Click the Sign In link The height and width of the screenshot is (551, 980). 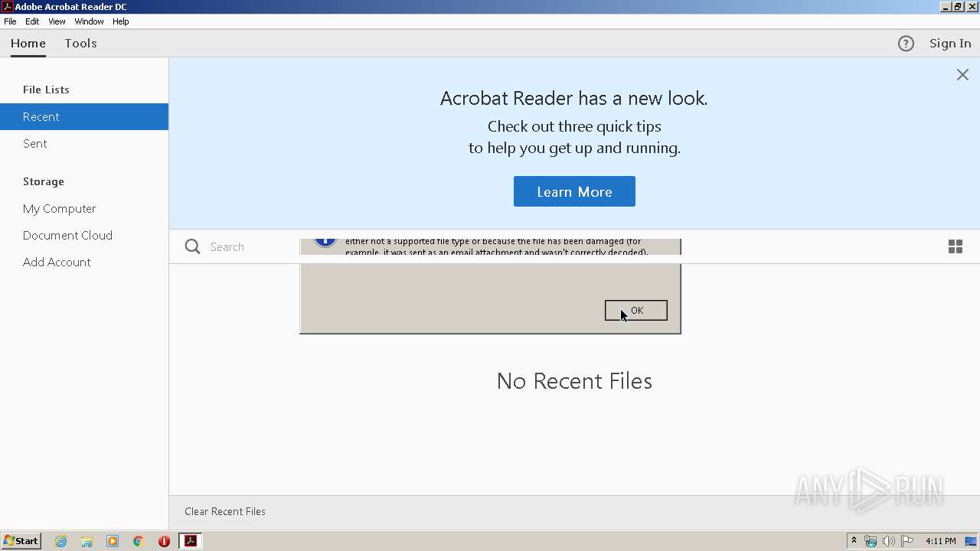[x=950, y=44]
